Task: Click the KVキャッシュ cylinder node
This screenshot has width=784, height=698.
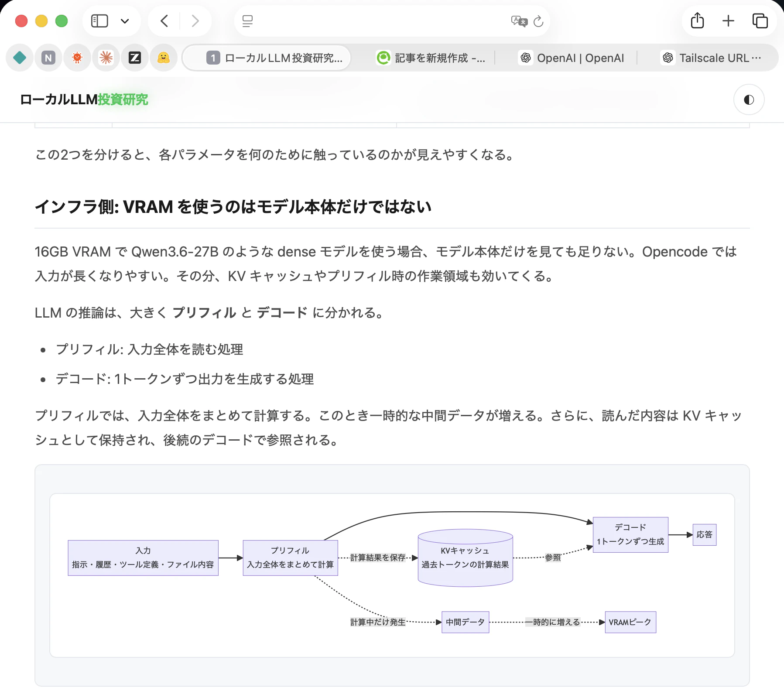Action: [466, 558]
